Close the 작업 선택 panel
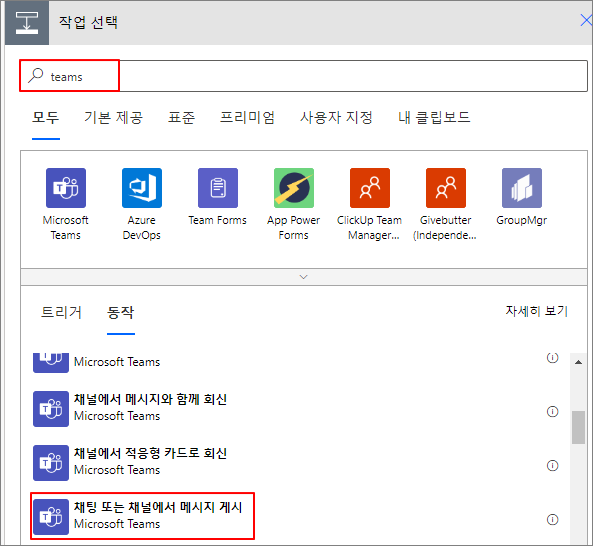Image resolution: width=593 pixels, height=546 pixels. pyautogui.click(x=586, y=20)
